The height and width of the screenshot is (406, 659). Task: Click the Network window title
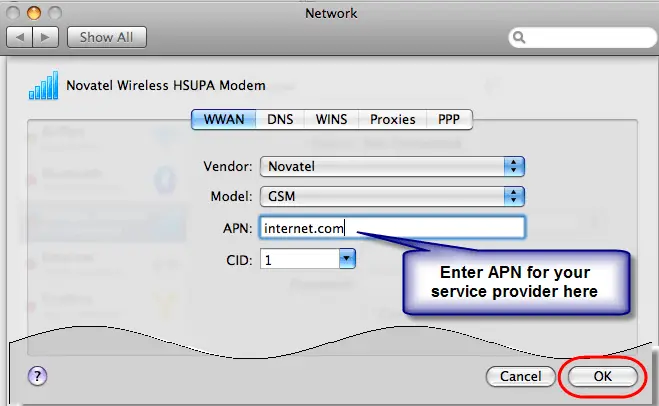331,13
